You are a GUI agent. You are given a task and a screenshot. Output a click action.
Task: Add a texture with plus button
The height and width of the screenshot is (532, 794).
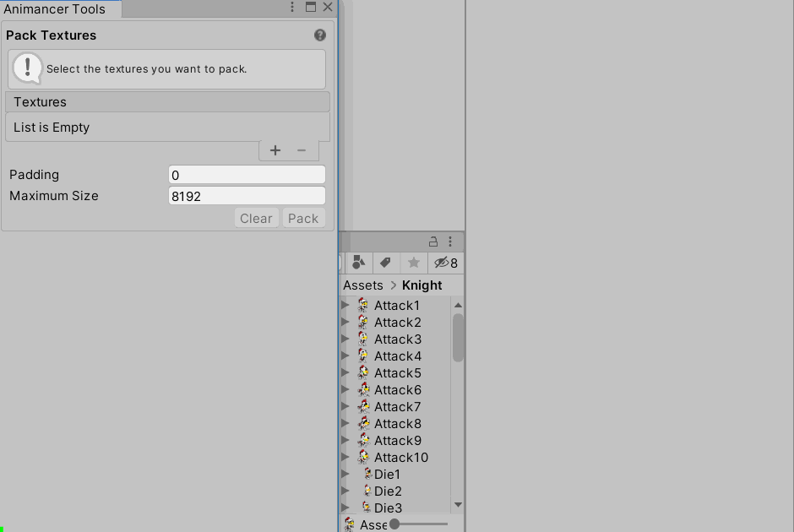point(275,150)
